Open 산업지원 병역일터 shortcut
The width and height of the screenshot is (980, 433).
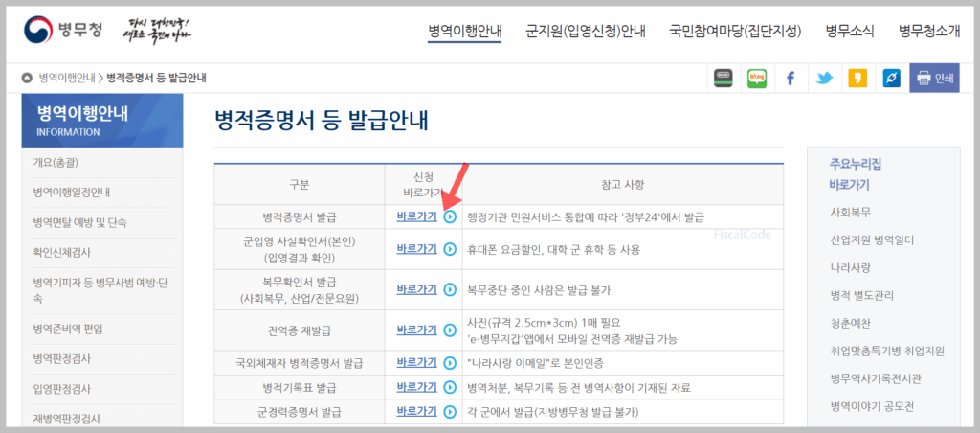click(871, 239)
